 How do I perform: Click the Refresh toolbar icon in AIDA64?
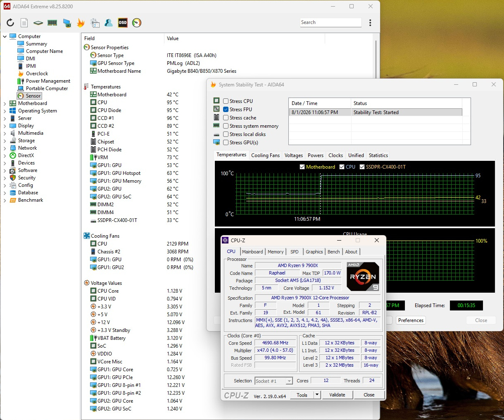[10, 23]
